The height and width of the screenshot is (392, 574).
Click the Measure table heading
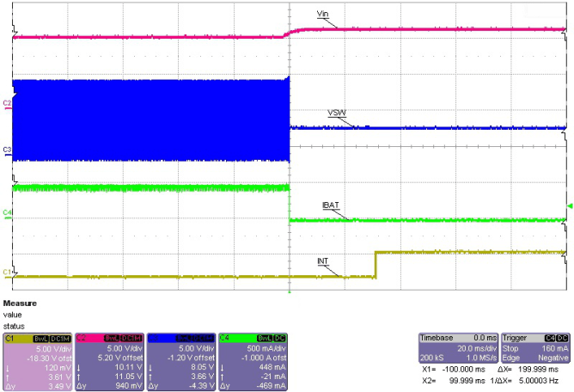19,304
